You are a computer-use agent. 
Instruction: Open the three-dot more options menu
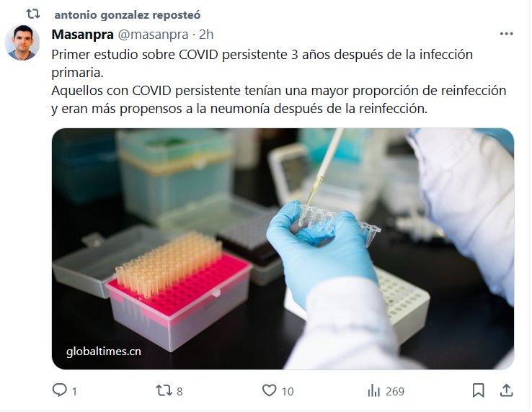tap(506, 34)
